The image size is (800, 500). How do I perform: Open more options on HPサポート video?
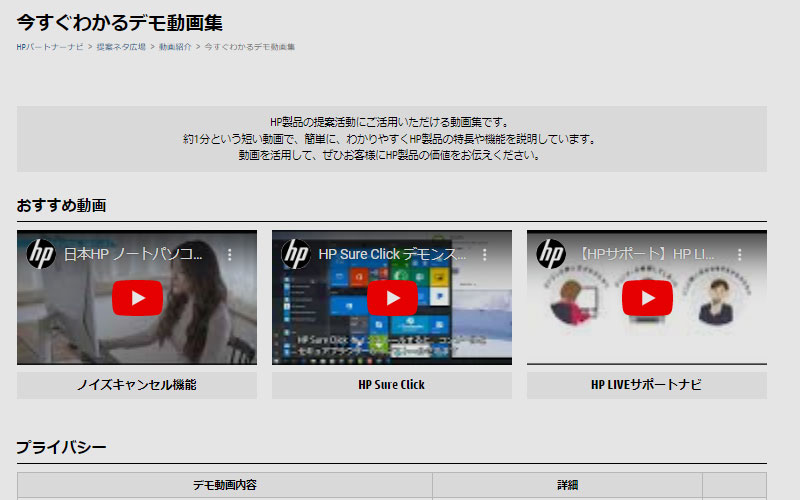tap(739, 254)
